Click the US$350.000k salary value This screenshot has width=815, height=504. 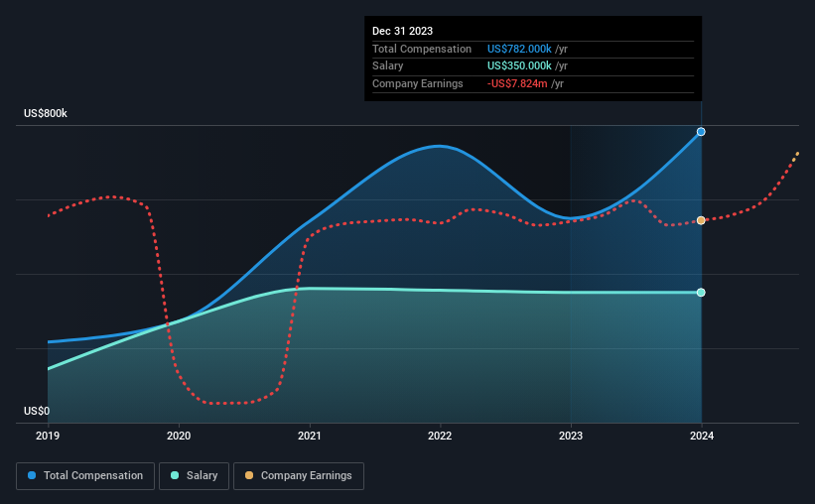[x=519, y=66]
